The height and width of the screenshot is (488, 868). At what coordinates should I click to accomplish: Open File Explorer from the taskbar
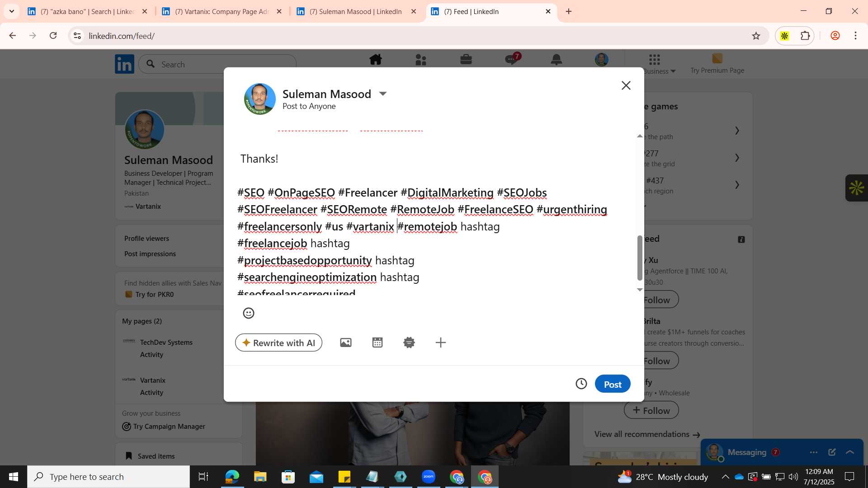pyautogui.click(x=260, y=477)
